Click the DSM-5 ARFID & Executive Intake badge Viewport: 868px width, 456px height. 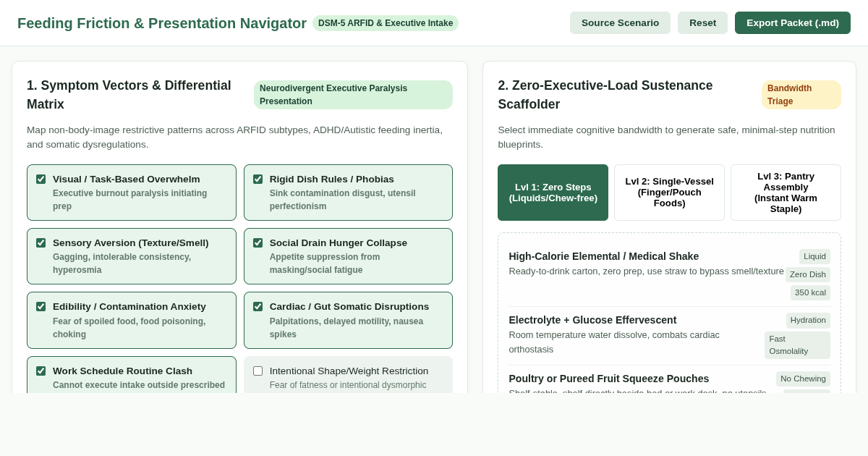pos(386,23)
